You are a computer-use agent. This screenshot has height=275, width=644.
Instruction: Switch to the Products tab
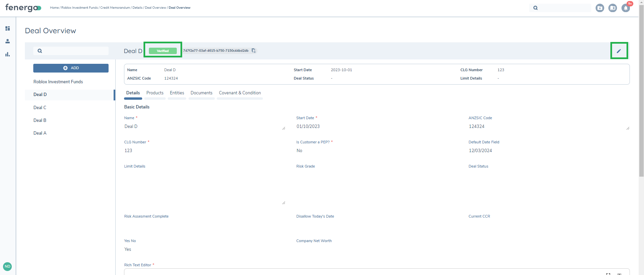point(155,93)
